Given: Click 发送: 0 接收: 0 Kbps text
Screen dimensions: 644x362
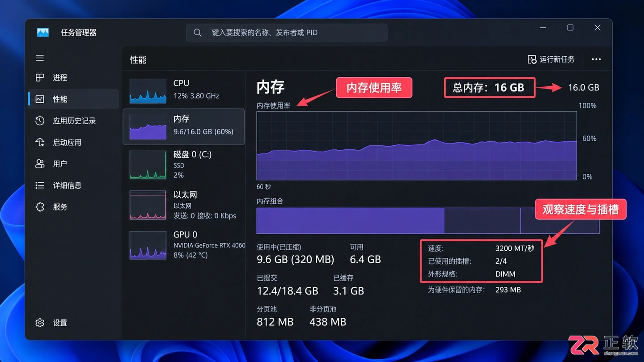Looking at the screenshot, I should click(x=204, y=215).
